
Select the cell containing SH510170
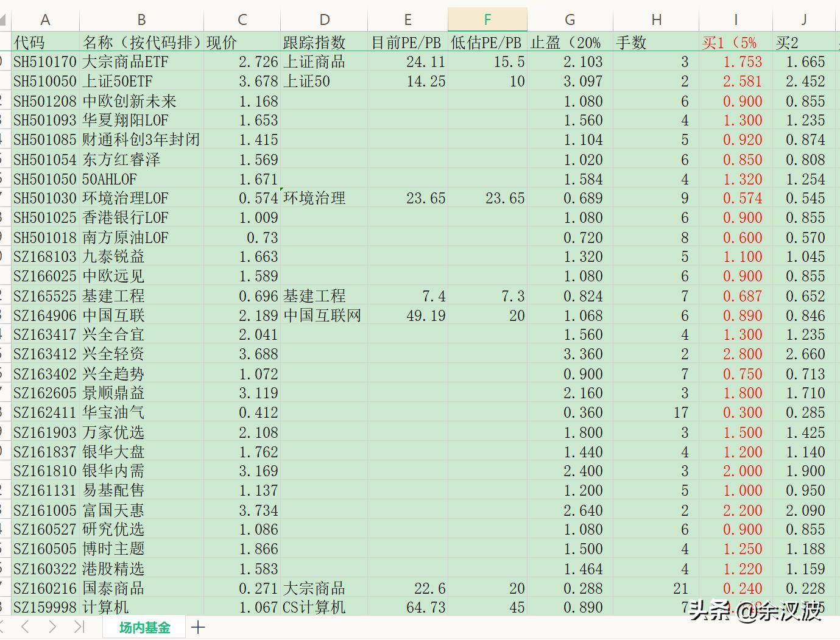[x=45, y=62]
